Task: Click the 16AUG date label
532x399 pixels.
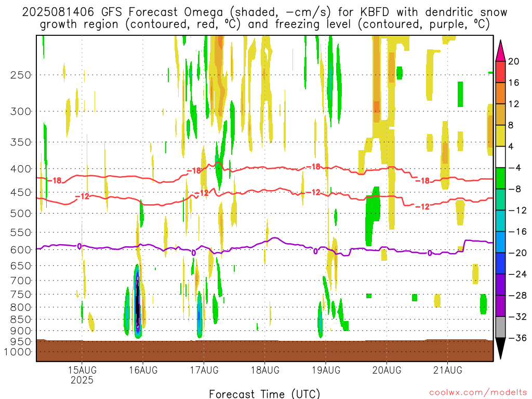Action: pos(143,370)
